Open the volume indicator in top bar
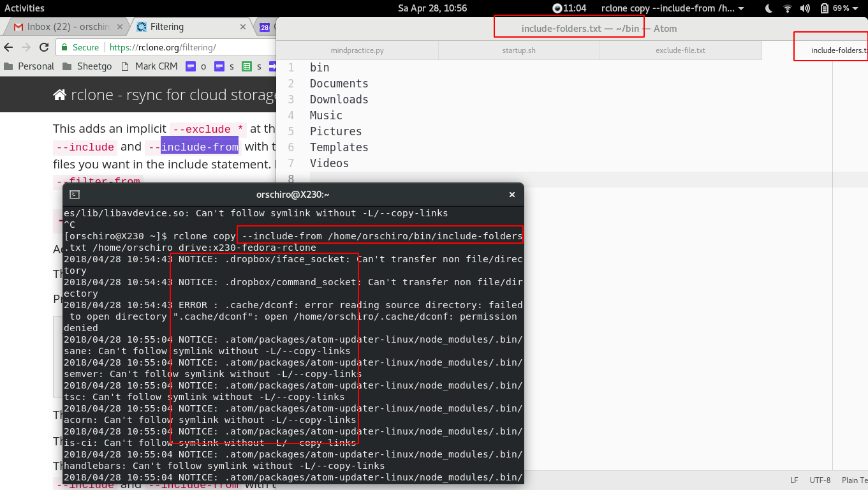Image resolution: width=868 pixels, height=490 pixels. click(x=805, y=8)
